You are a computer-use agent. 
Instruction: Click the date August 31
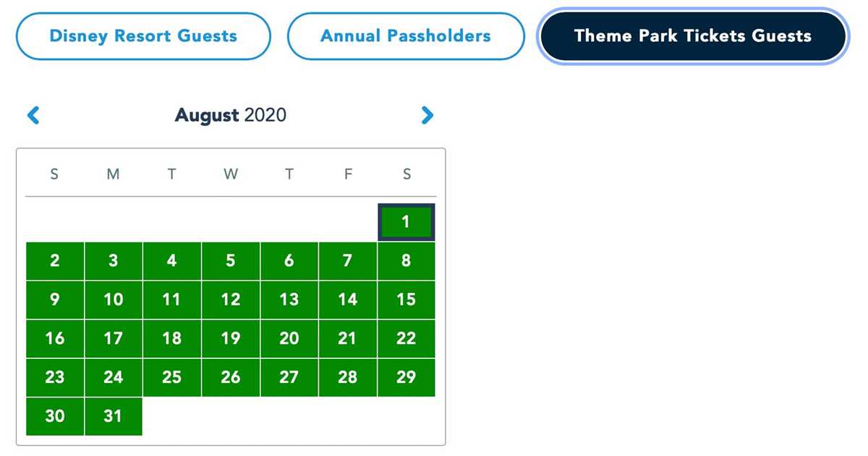click(114, 416)
